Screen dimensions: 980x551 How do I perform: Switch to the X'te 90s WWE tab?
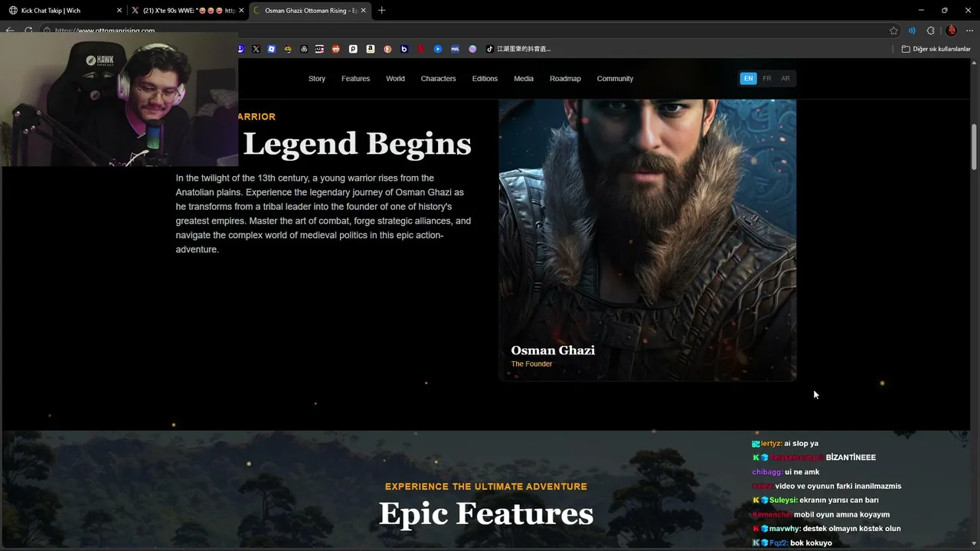[x=188, y=11]
